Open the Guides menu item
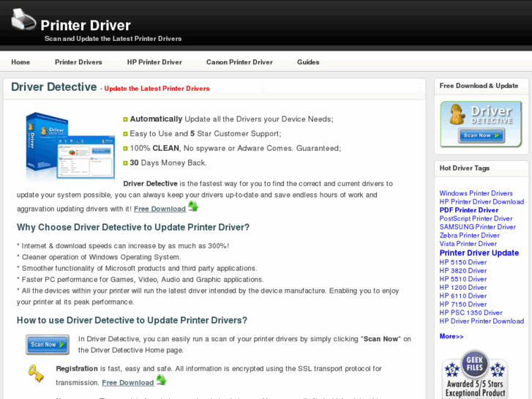This screenshot has height=399, width=532. (308, 62)
